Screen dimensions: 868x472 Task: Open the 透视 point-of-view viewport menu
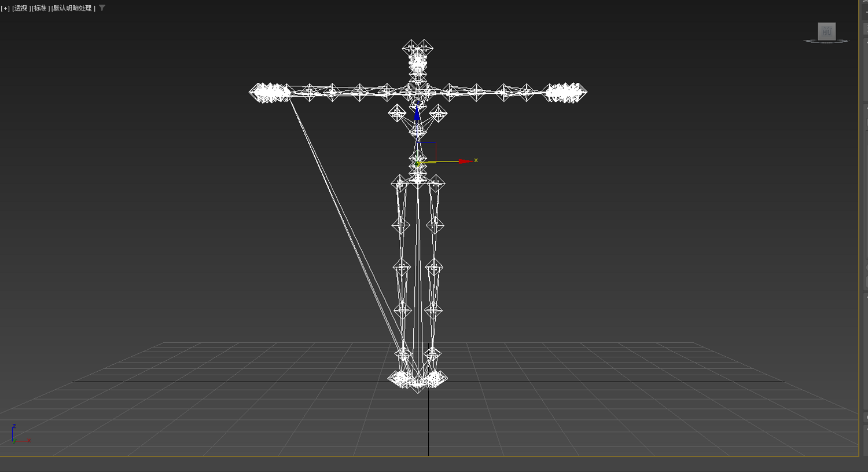(x=21, y=8)
